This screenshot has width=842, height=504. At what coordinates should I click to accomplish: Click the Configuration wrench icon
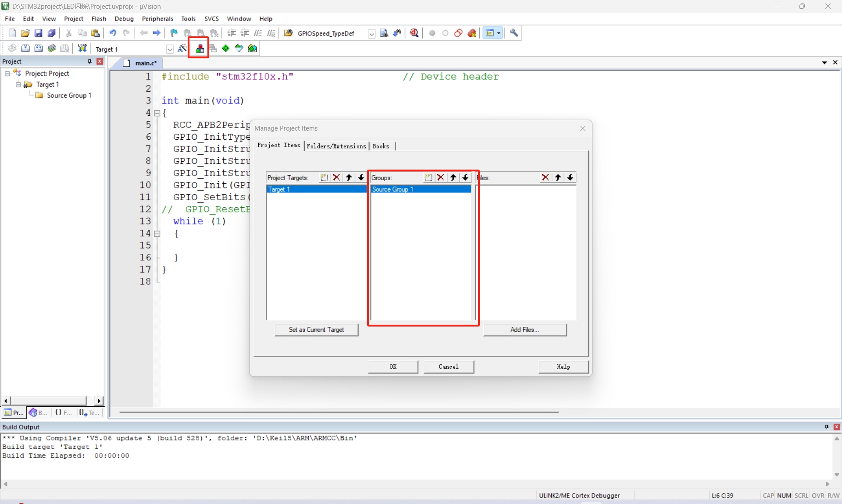pyautogui.click(x=514, y=33)
